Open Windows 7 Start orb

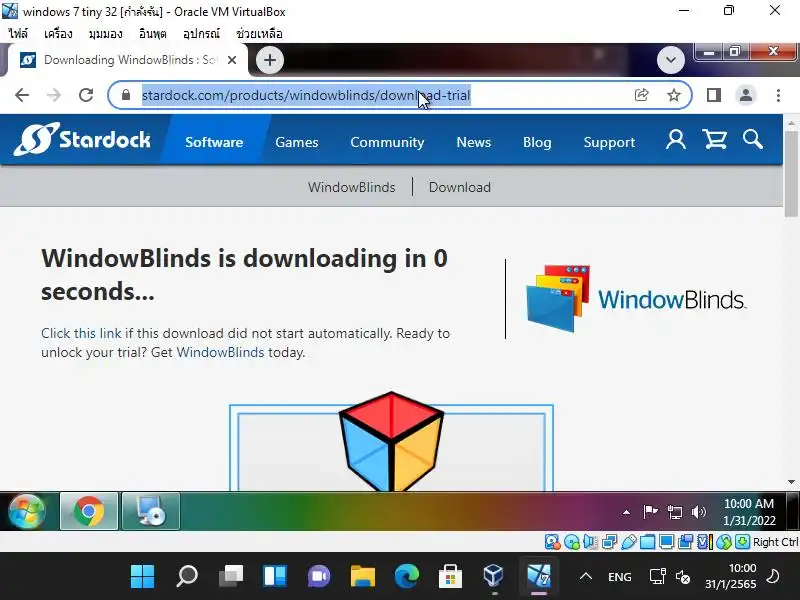pyautogui.click(x=27, y=511)
